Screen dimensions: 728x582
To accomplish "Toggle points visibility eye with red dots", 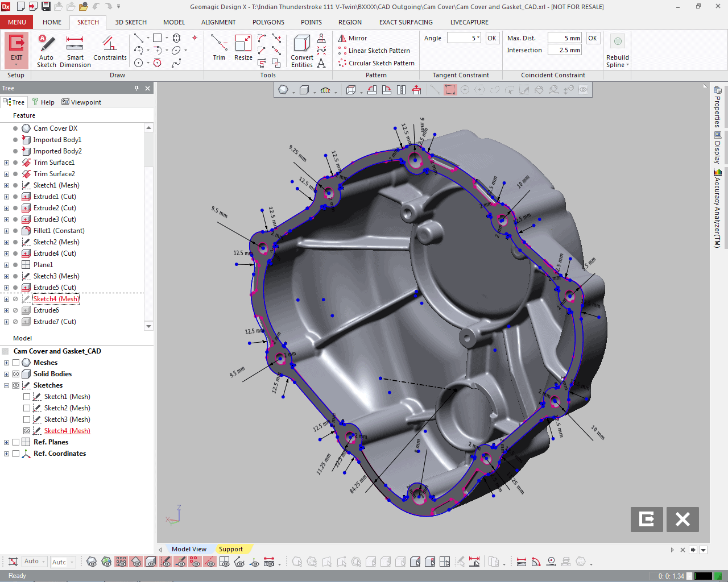I will click(x=195, y=562).
